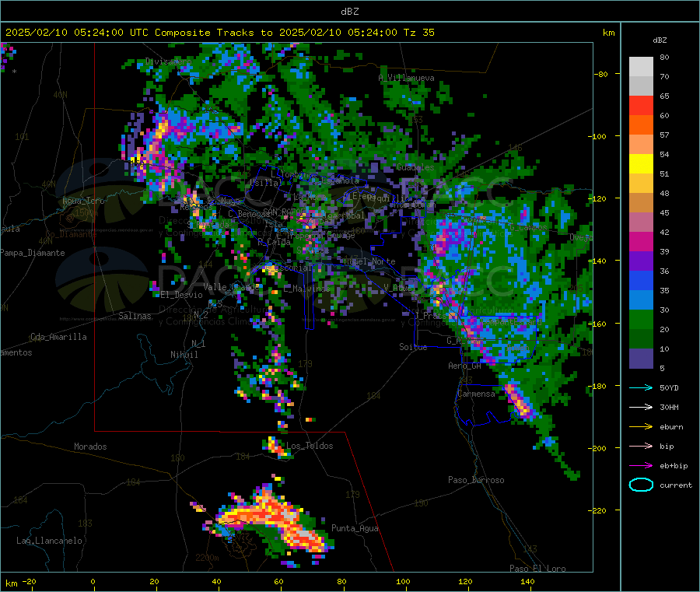The width and height of the screenshot is (700, 592).
Task: Click the 'L_Malvinas' map label
Action: click(306, 289)
